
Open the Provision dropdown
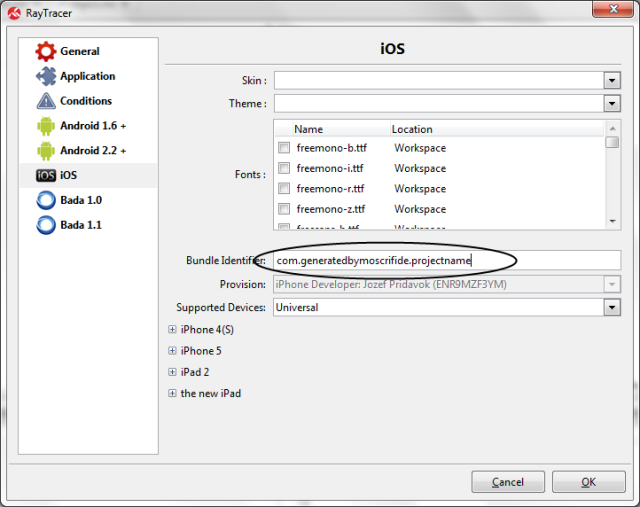612,285
